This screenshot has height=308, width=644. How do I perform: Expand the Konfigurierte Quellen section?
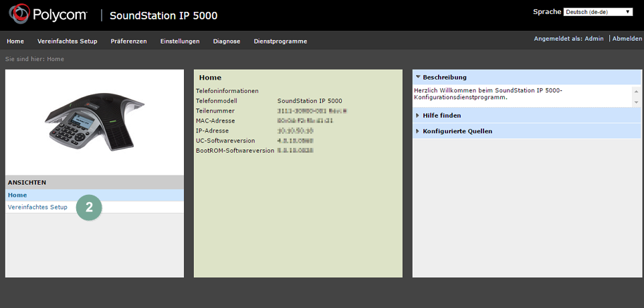(457, 131)
